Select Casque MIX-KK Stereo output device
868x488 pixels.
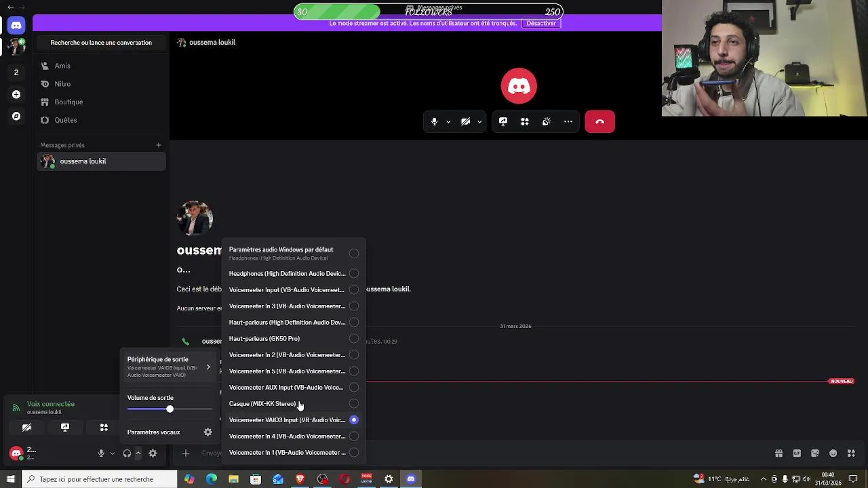(x=294, y=404)
